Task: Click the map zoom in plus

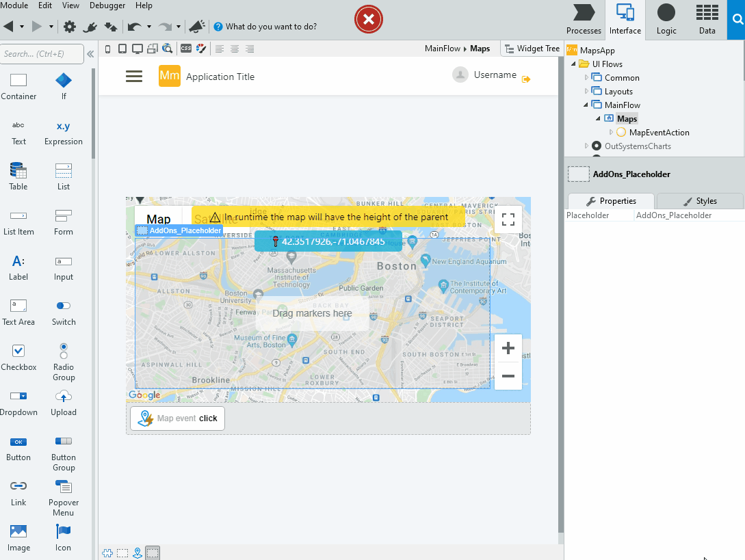Action: coord(508,348)
